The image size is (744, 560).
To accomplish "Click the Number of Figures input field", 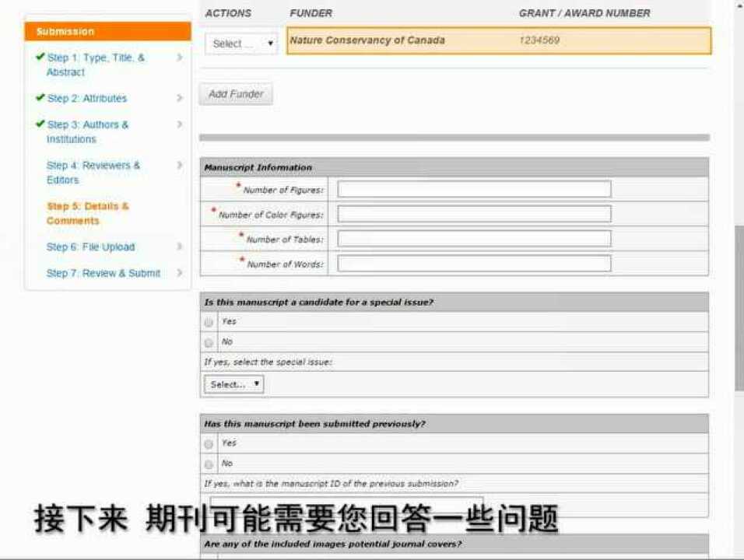I will point(473,188).
